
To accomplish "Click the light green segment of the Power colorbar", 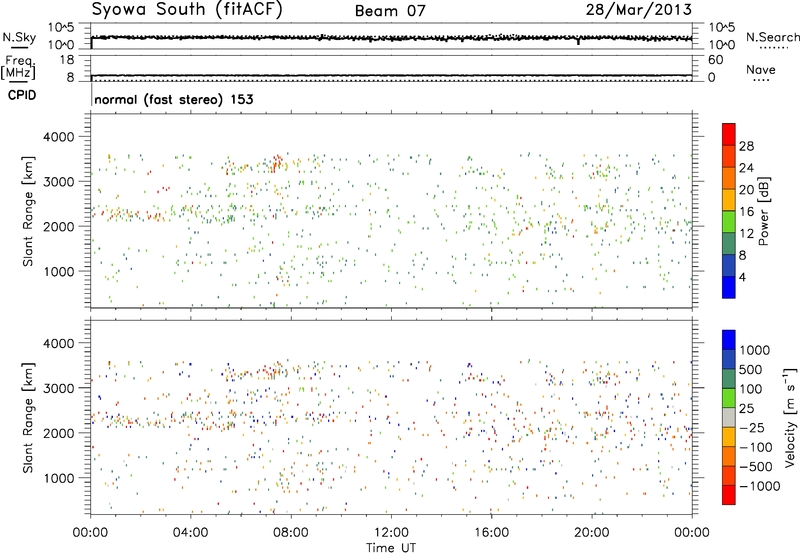I will point(729,221).
